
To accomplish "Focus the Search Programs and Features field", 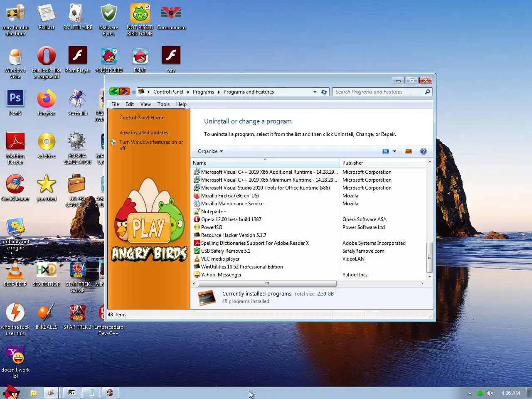I will click(378, 92).
